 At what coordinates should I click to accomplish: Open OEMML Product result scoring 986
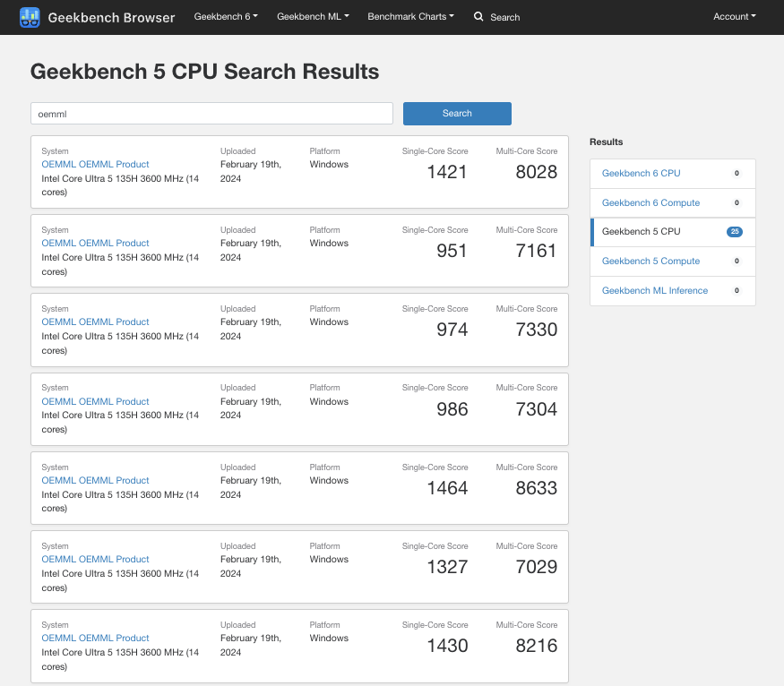[95, 402]
